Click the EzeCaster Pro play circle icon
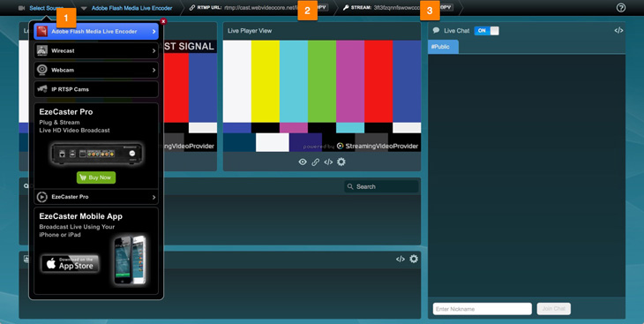This screenshot has height=324, width=644. click(x=41, y=197)
